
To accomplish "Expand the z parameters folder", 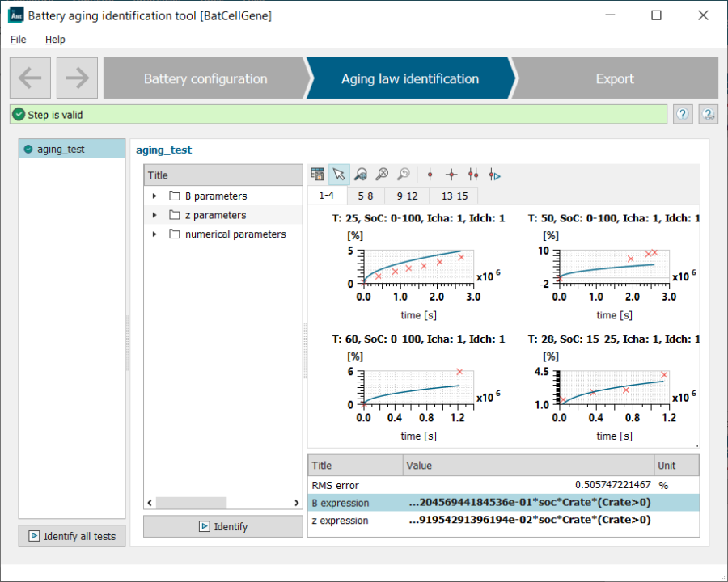I will (x=153, y=214).
